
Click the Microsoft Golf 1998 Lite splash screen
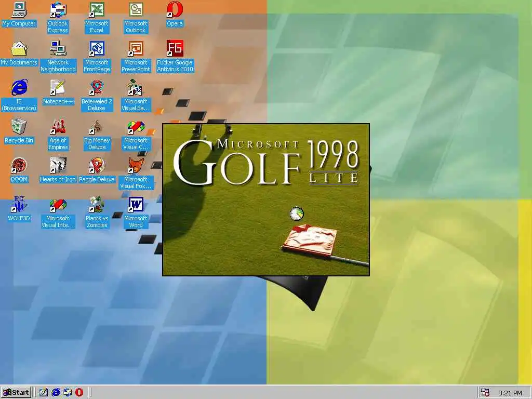point(266,199)
